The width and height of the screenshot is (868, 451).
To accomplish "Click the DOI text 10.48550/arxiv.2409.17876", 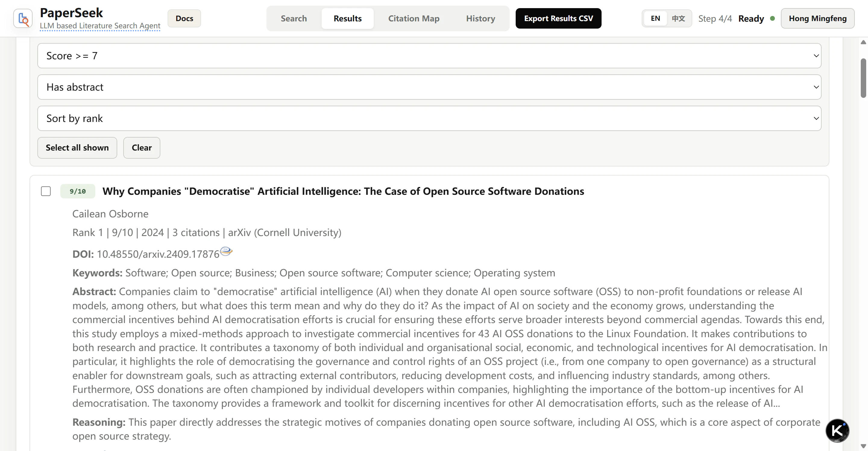I will coord(158,254).
